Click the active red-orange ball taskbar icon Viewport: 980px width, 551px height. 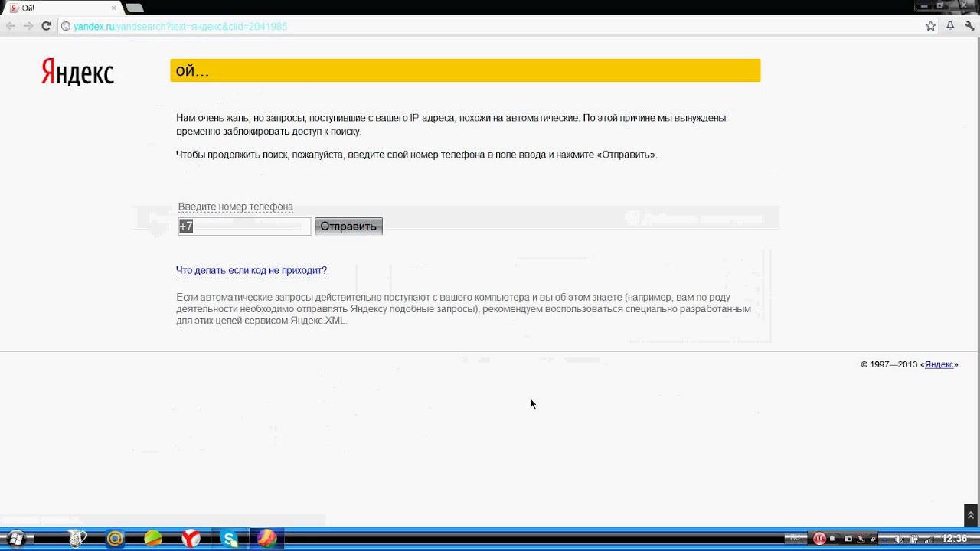tap(266, 539)
